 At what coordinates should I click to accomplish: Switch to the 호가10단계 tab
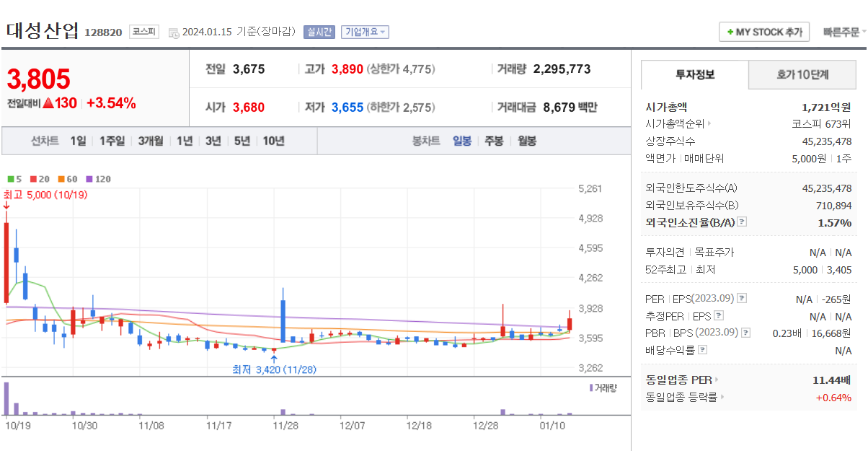pos(802,75)
